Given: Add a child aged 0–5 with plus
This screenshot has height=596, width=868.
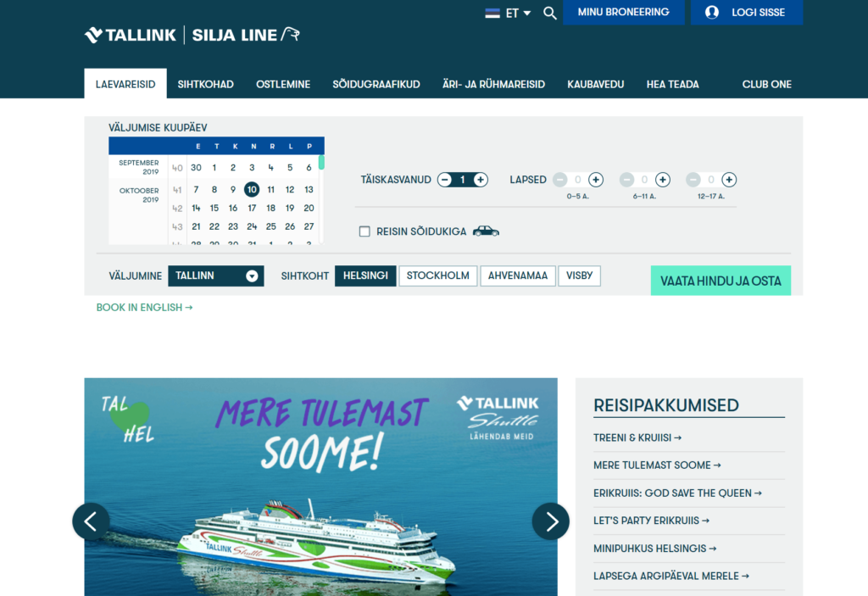Looking at the screenshot, I should (x=596, y=180).
